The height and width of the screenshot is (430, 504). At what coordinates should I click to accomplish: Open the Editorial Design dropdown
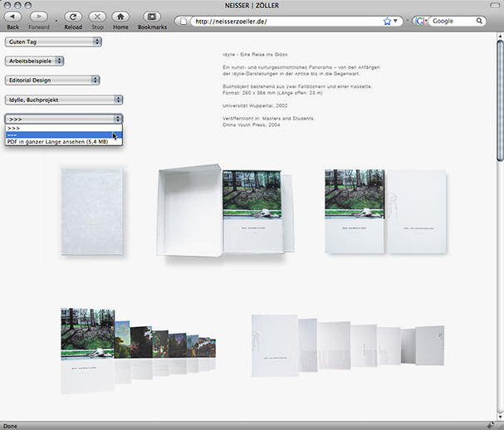coord(53,81)
